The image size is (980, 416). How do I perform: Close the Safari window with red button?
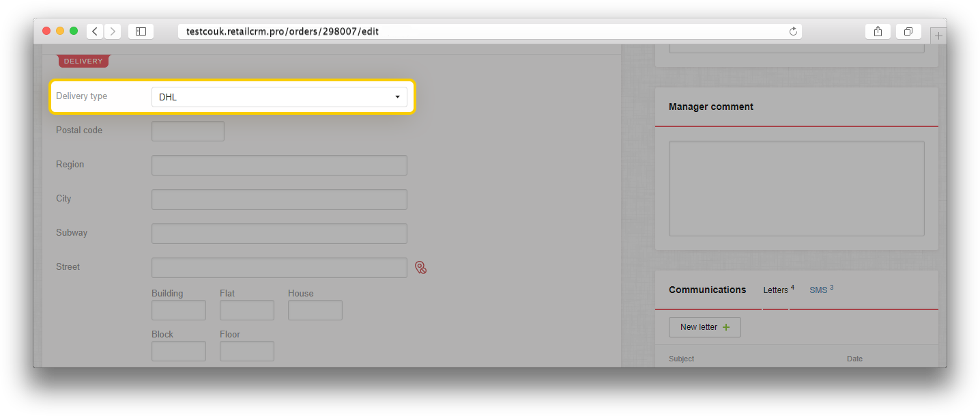click(46, 31)
